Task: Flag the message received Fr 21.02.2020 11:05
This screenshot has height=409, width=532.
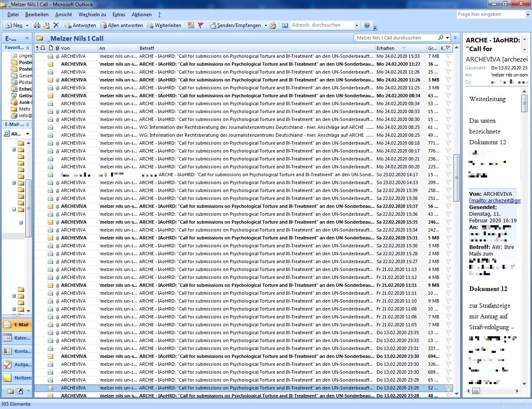Action: (x=448, y=325)
